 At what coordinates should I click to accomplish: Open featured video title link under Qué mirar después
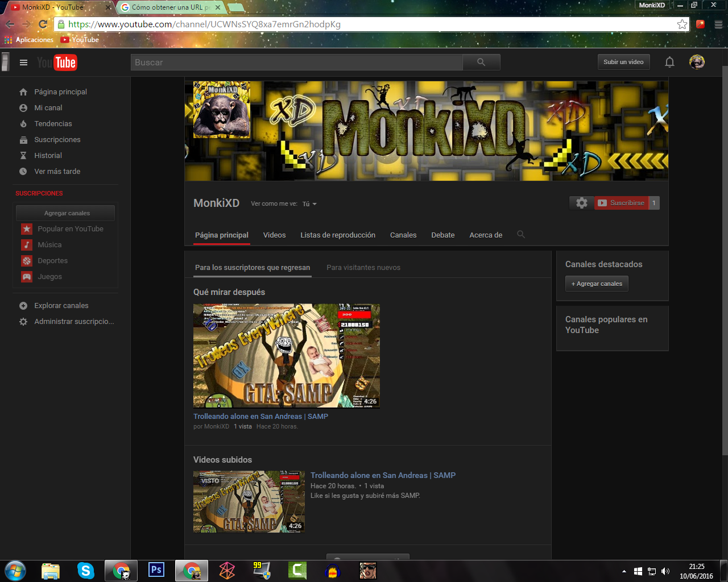(x=260, y=416)
